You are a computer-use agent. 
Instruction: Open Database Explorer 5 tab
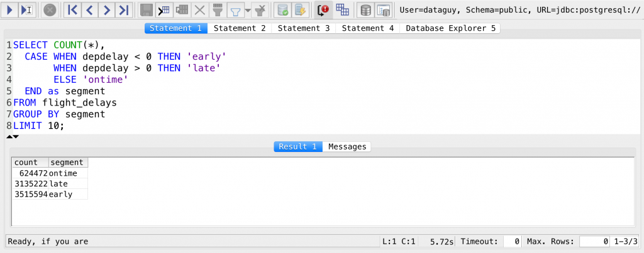coord(450,28)
